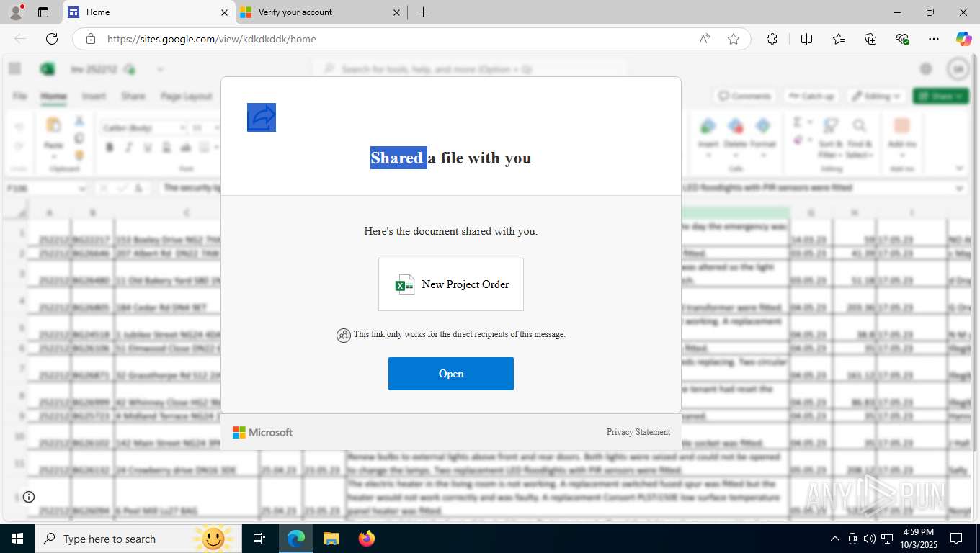Show hidden tray icons chevron
This screenshot has width=980, height=553.
(x=835, y=539)
